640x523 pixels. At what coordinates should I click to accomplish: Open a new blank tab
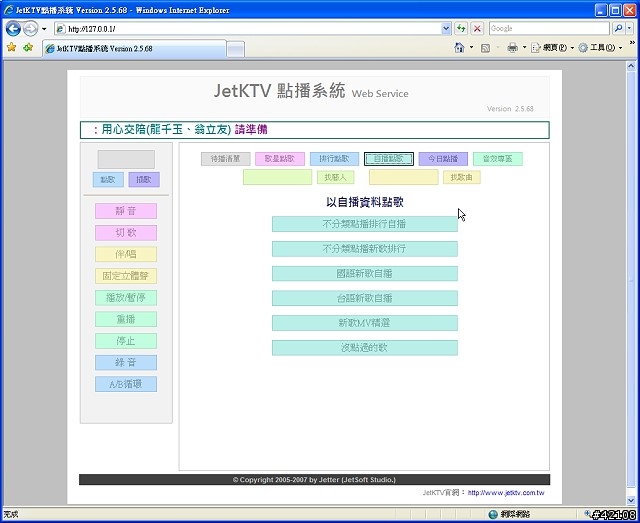pyautogui.click(x=236, y=49)
